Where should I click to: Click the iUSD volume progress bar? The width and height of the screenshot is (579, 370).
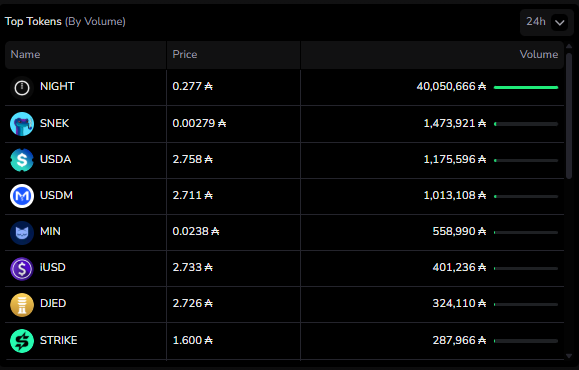click(526, 268)
